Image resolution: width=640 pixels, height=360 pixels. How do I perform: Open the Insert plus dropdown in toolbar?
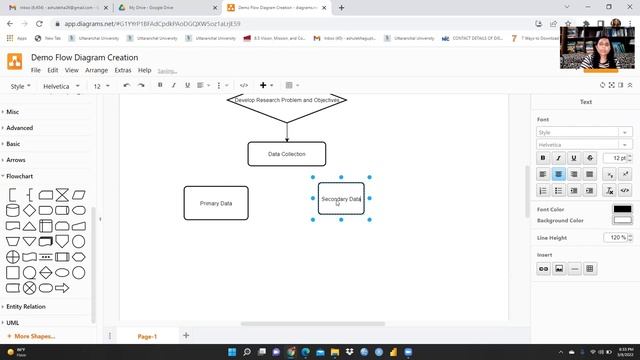[267, 85]
